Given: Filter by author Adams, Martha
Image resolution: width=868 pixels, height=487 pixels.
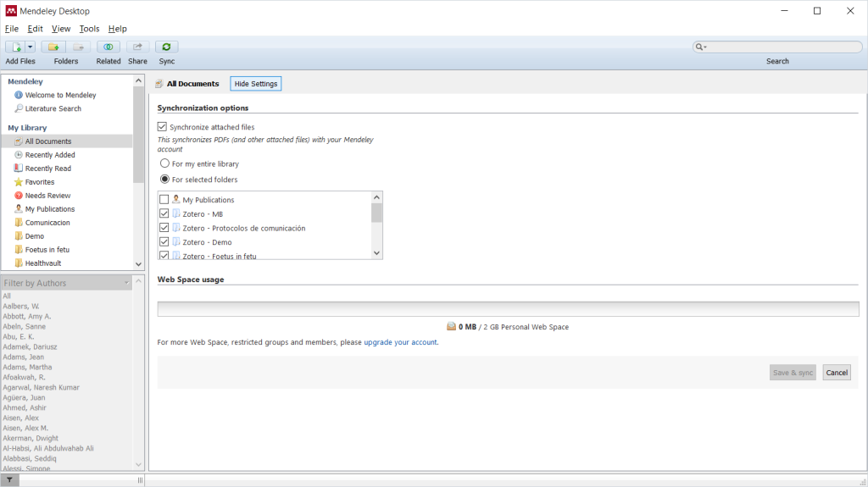Looking at the screenshot, I should click(27, 367).
